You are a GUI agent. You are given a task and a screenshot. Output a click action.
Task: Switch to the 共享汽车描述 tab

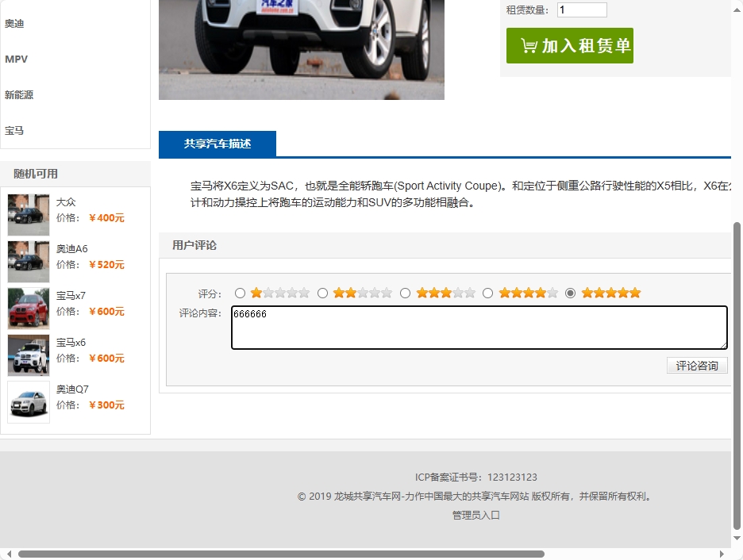[217, 144]
